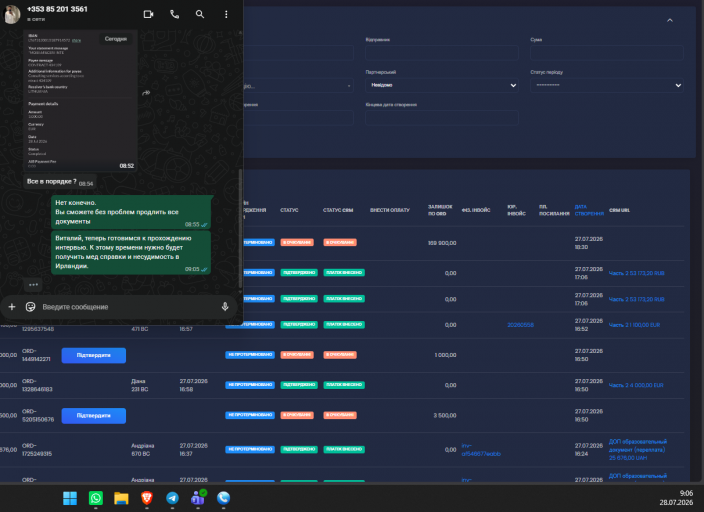Click Підтвердити for order ORD-5205150676
704x512 pixels.
pos(94,415)
